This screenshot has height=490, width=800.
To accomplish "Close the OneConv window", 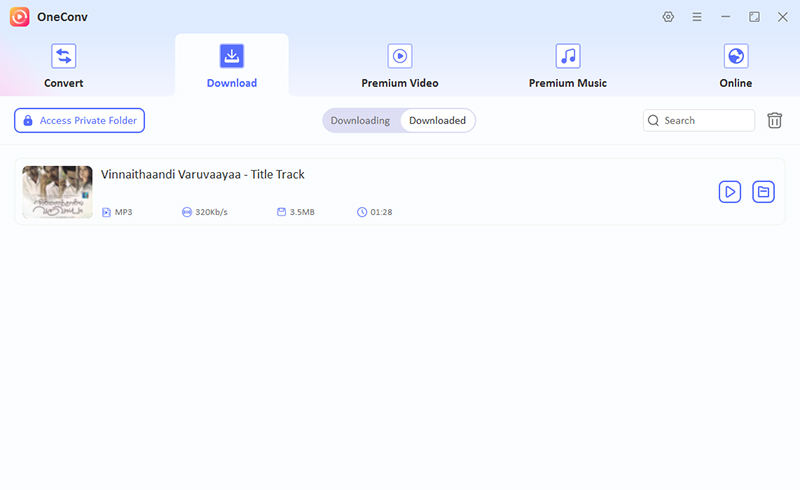I will pyautogui.click(x=783, y=17).
